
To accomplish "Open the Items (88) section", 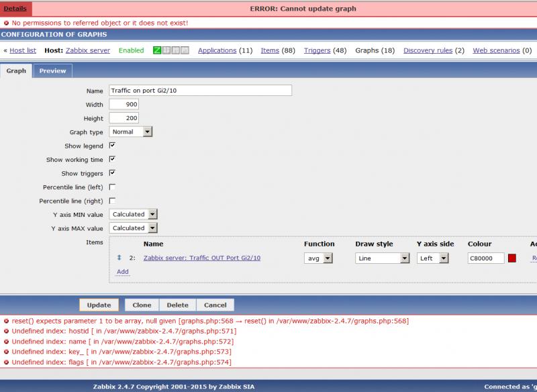I will click(x=270, y=50).
